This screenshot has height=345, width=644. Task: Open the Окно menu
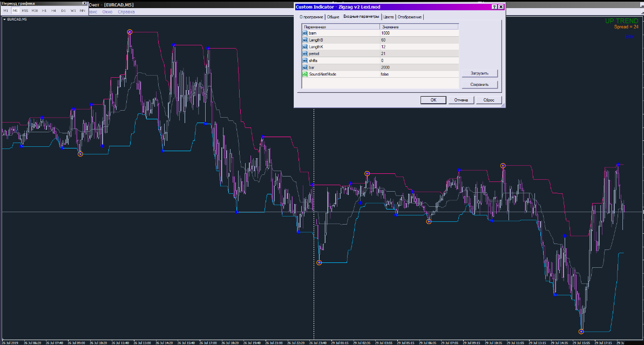[107, 11]
